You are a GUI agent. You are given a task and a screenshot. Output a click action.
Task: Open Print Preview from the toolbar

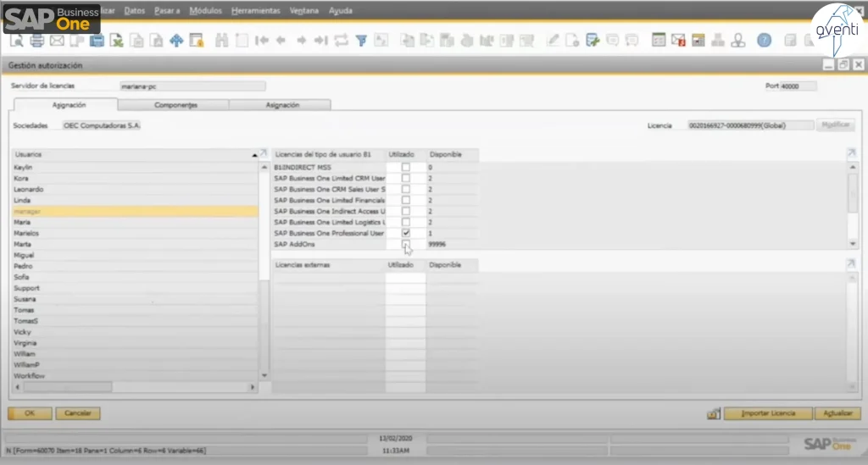click(17, 41)
